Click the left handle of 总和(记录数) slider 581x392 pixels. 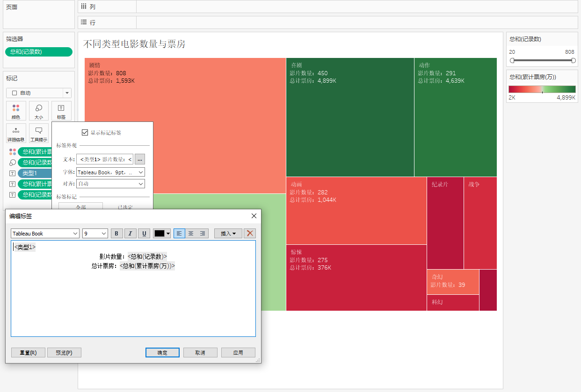[x=512, y=60]
